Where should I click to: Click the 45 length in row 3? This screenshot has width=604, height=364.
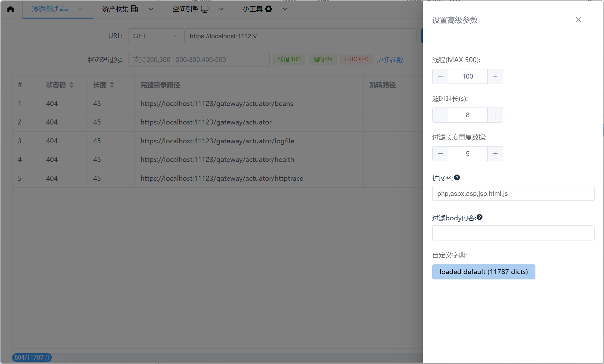pyautogui.click(x=97, y=141)
